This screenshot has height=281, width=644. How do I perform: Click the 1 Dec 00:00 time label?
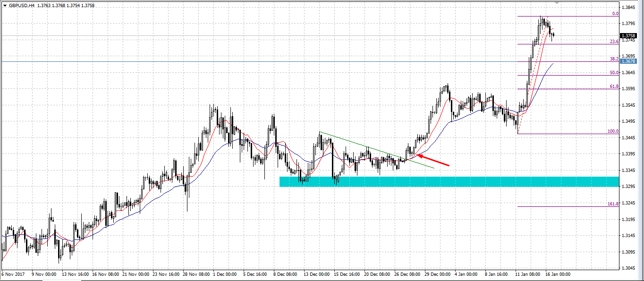(x=225, y=274)
